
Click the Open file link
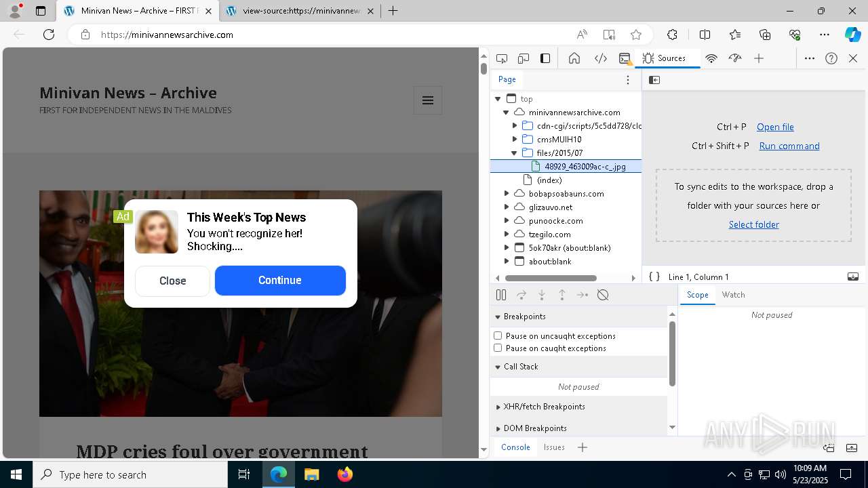pos(775,127)
